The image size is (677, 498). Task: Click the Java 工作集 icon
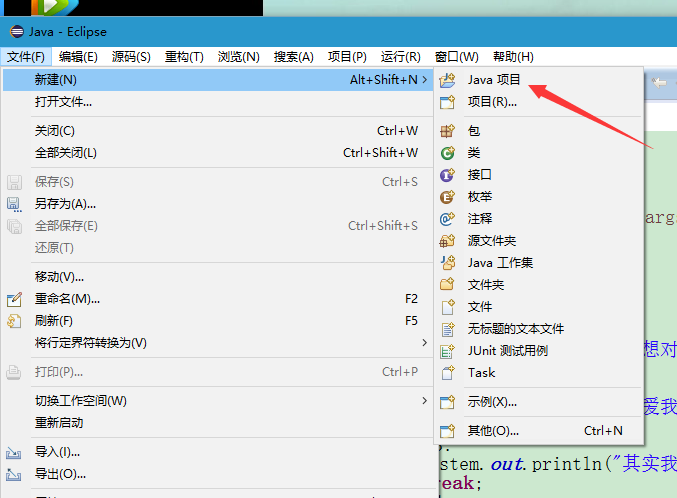[447, 263]
